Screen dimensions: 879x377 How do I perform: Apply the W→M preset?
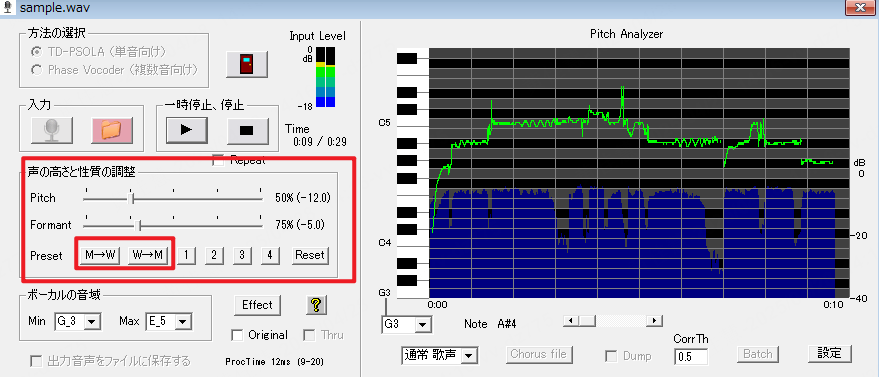(148, 255)
